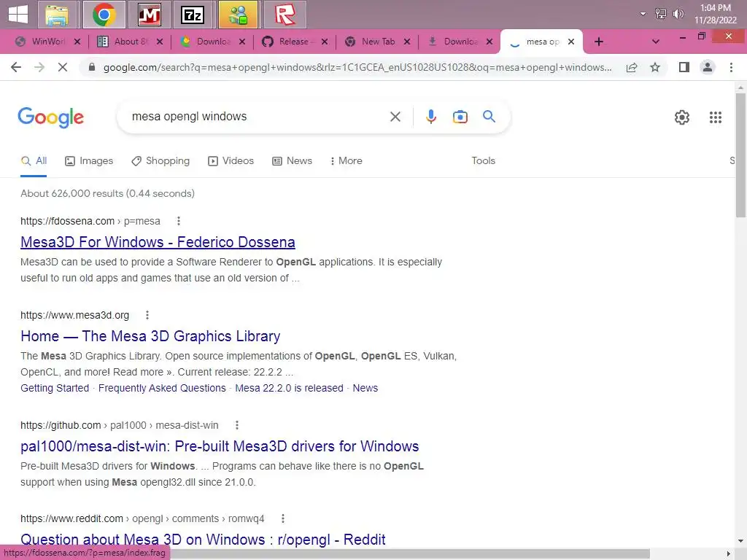Open Mesa3D For Windows result
This screenshot has width=747, height=560.
(x=158, y=242)
